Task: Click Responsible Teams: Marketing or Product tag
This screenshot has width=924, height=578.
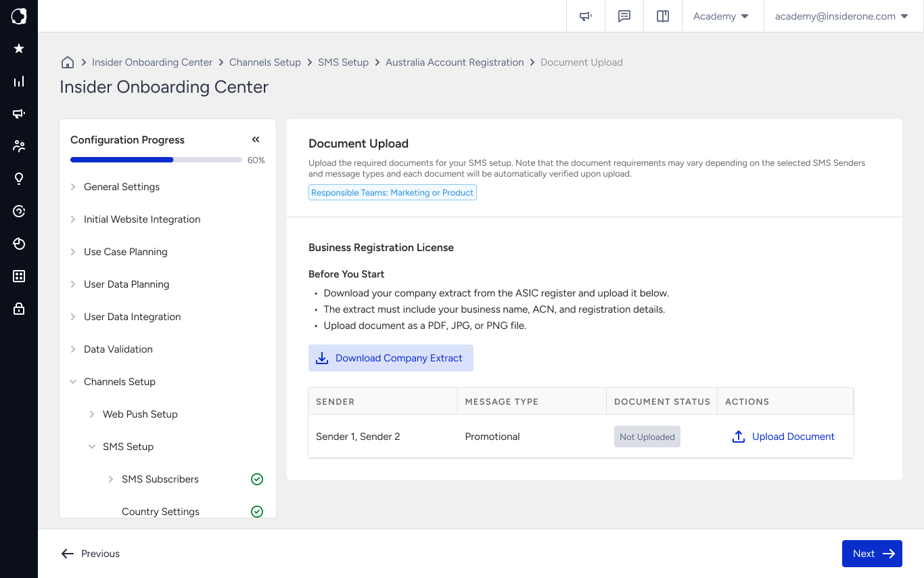Action: (x=392, y=193)
